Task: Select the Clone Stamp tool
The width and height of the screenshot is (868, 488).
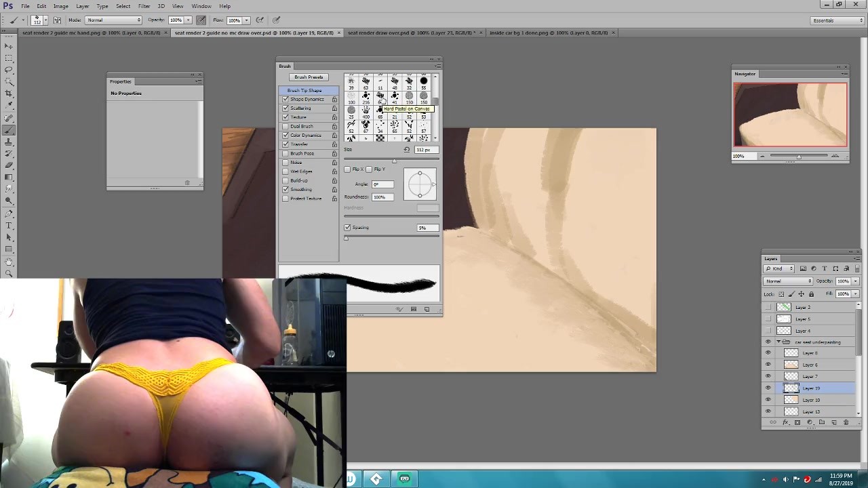Action: point(9,142)
